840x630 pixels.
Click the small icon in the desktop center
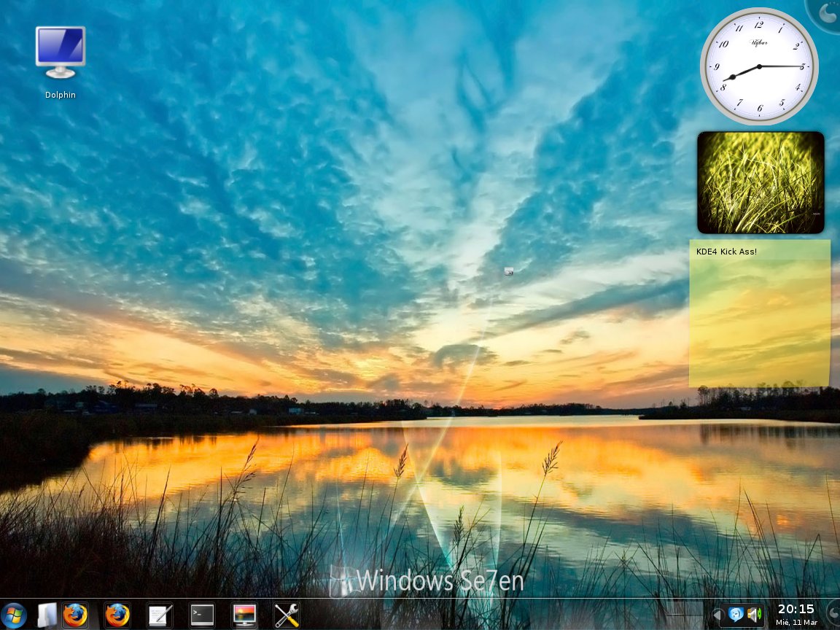tap(509, 271)
